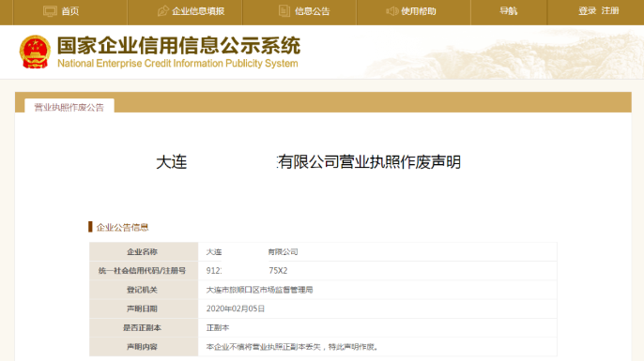Click the monitor icon beside 首页
Screen dimensions: 644x361
[50, 11]
